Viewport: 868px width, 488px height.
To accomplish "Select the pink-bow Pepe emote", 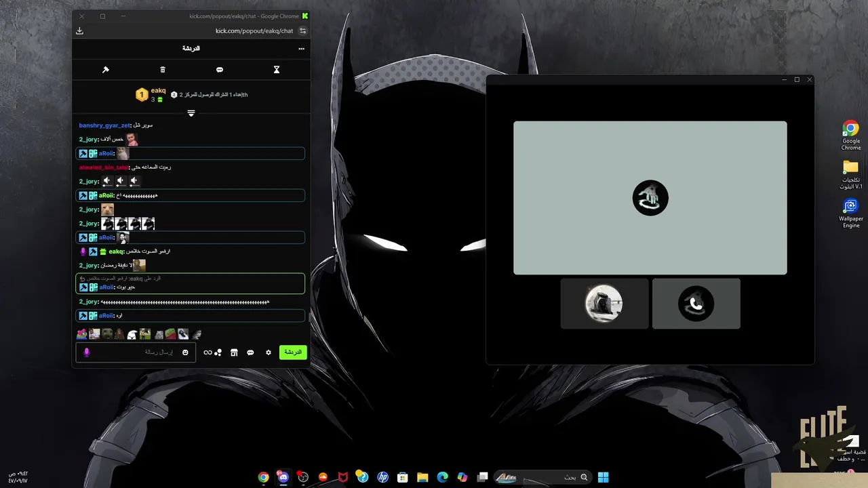I will [x=82, y=334].
